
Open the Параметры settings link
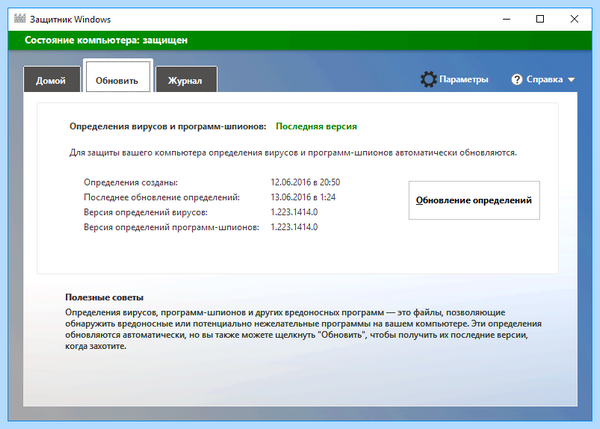[x=463, y=79]
